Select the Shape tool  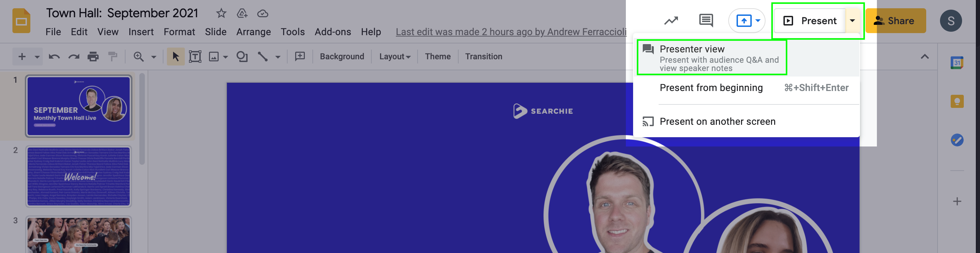point(242,57)
